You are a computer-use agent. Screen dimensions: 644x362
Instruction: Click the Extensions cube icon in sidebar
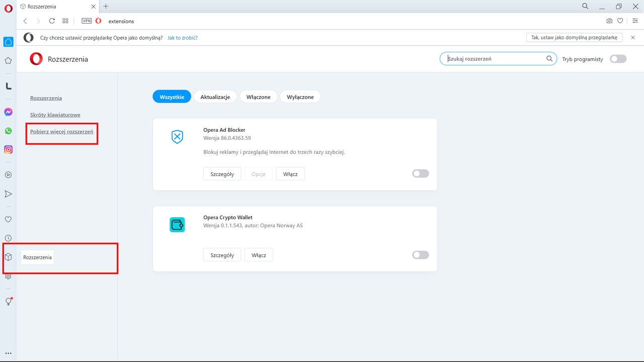pos(8,257)
